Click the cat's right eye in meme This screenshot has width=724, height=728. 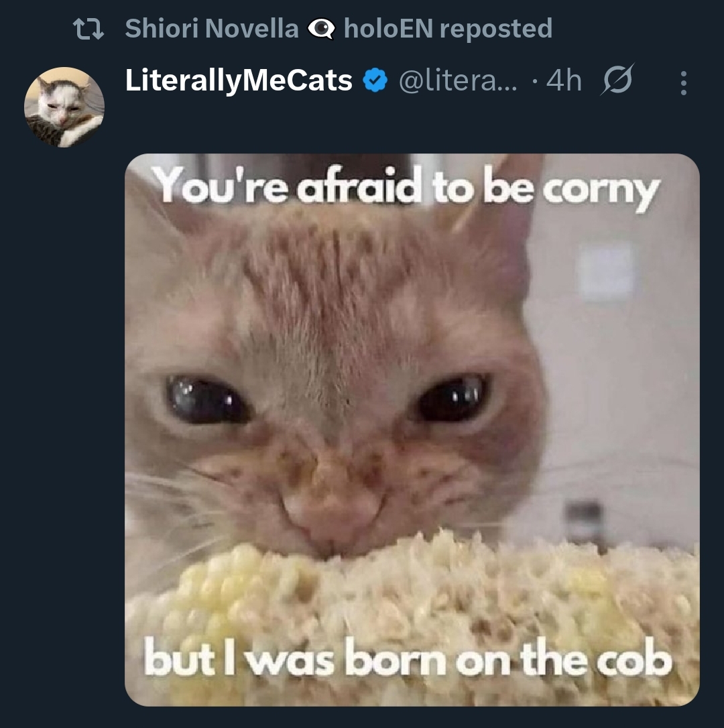click(452, 398)
